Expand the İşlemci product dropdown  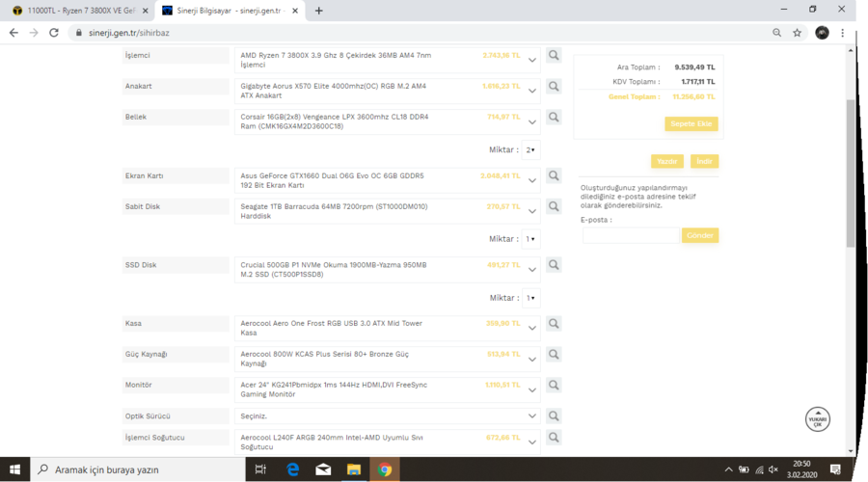[x=532, y=60]
